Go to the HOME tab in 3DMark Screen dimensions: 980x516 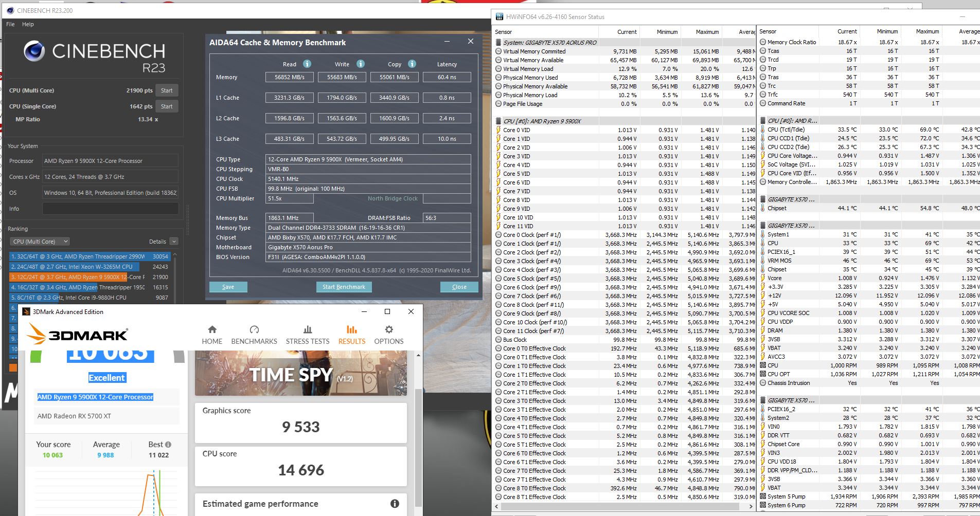212,335
